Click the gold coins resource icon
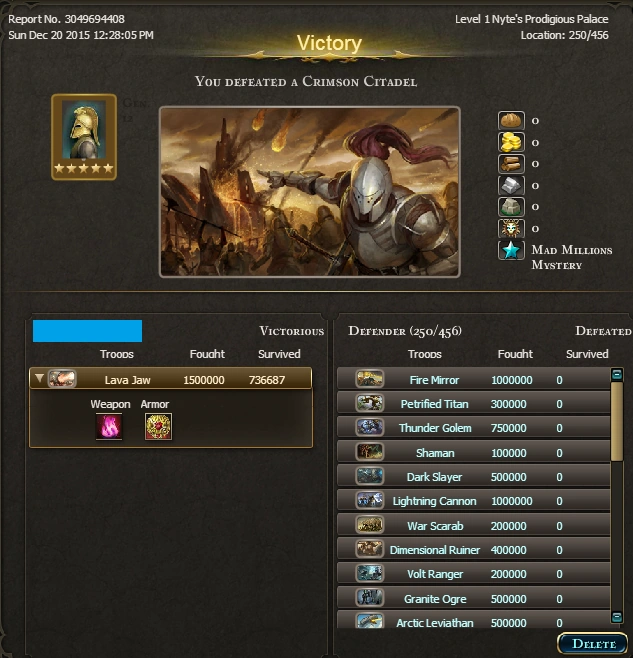 [511, 142]
